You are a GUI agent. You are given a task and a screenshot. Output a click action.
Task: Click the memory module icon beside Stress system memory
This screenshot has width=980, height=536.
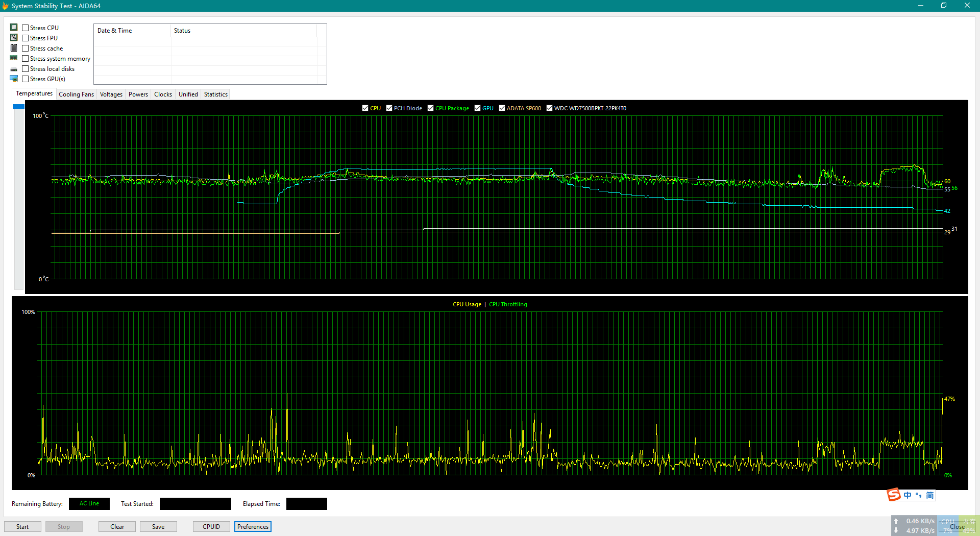(x=14, y=58)
